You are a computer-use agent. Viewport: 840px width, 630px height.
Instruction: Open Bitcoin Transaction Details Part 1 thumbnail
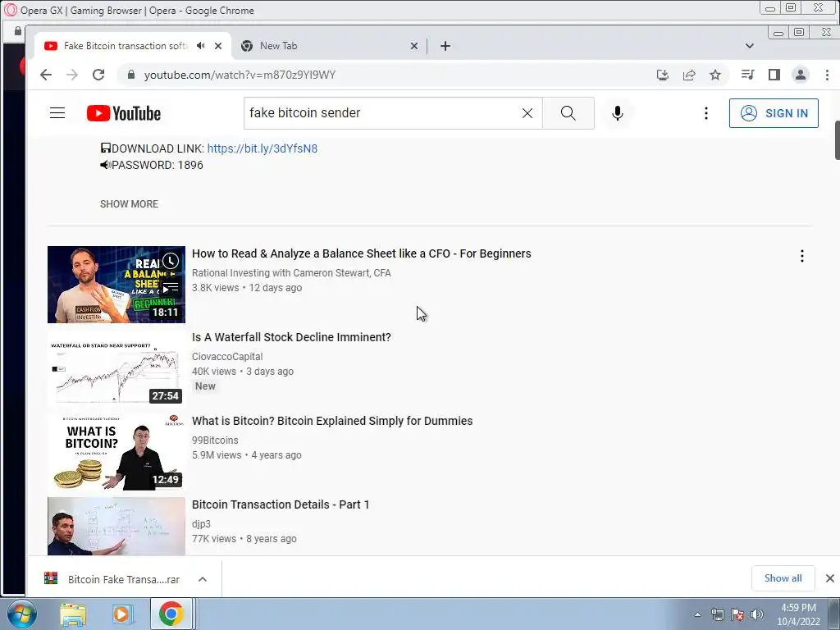[116, 526]
